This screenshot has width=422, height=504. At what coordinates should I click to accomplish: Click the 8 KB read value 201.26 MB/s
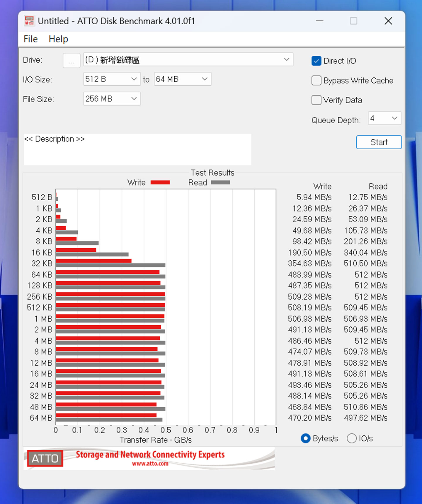(366, 242)
